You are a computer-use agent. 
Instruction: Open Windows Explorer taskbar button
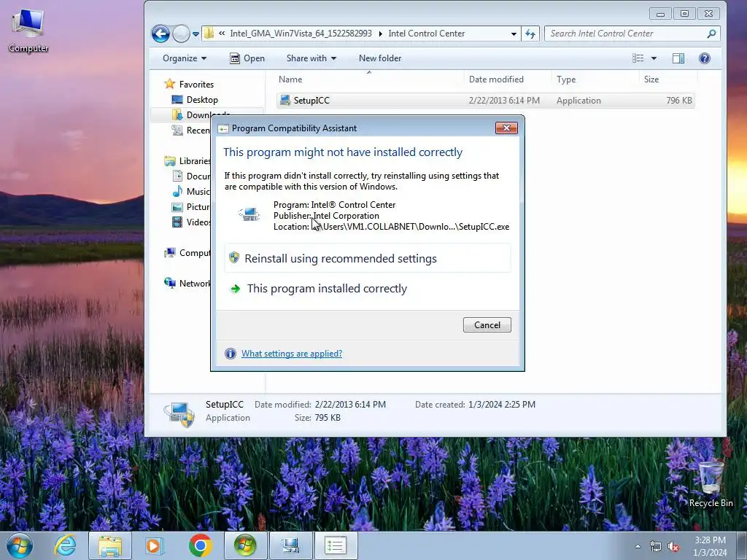[x=110, y=545]
